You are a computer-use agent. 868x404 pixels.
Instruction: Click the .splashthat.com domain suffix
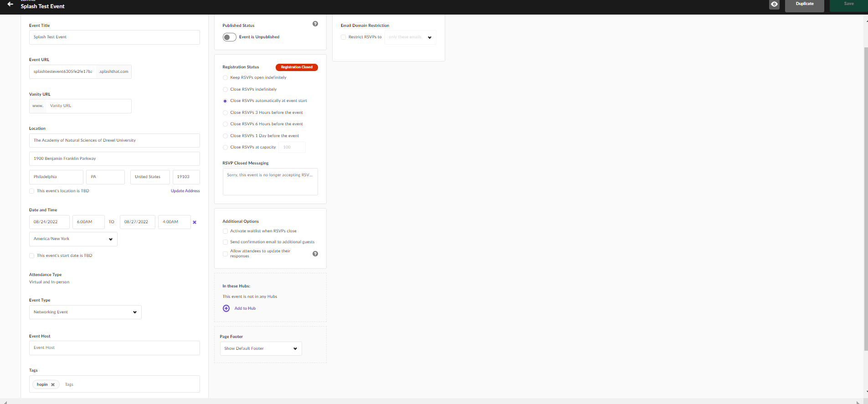114,72
